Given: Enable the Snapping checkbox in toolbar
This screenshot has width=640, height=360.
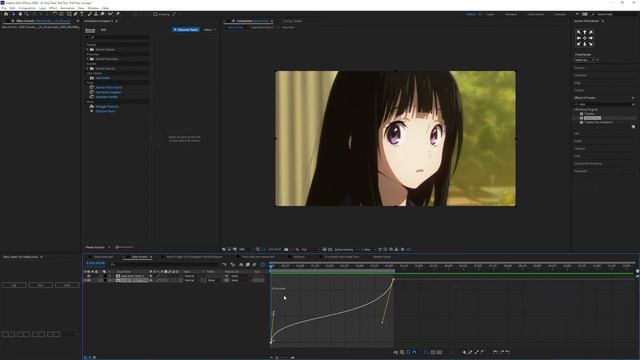Looking at the screenshot, I should (155, 14).
